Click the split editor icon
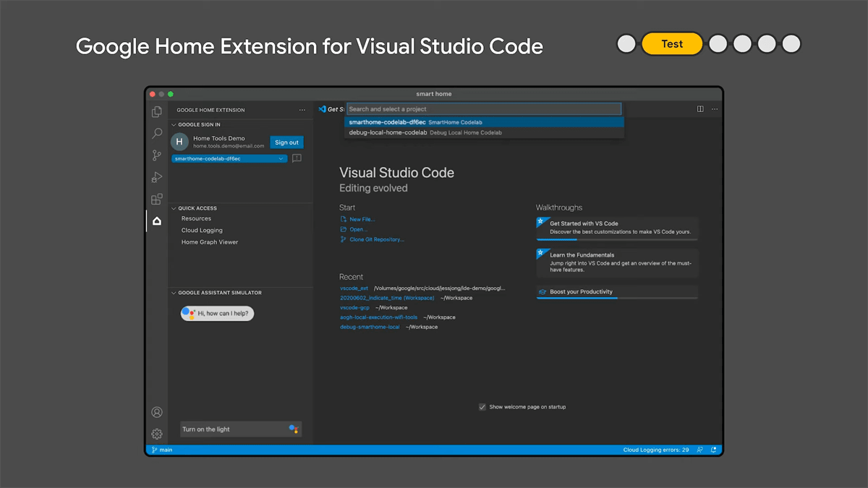The height and width of the screenshot is (488, 868). point(700,109)
